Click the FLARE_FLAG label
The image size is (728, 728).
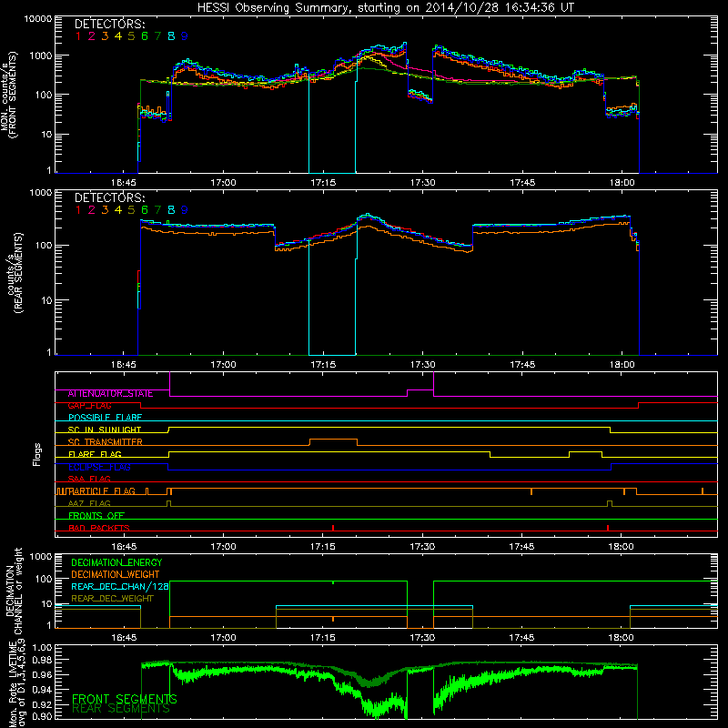point(96,454)
